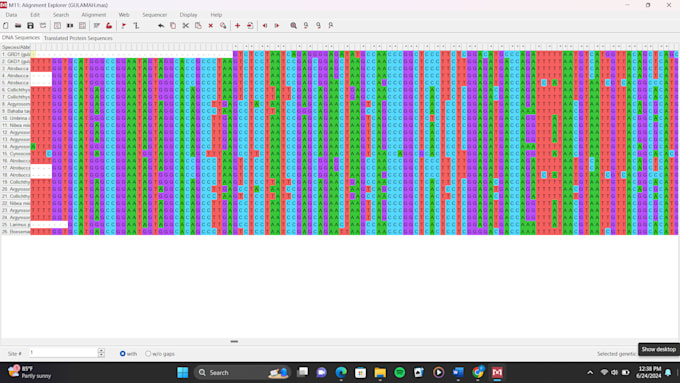The image size is (680, 383).
Task: Click the red left arrow move icon
Action: pyautogui.click(x=265, y=26)
